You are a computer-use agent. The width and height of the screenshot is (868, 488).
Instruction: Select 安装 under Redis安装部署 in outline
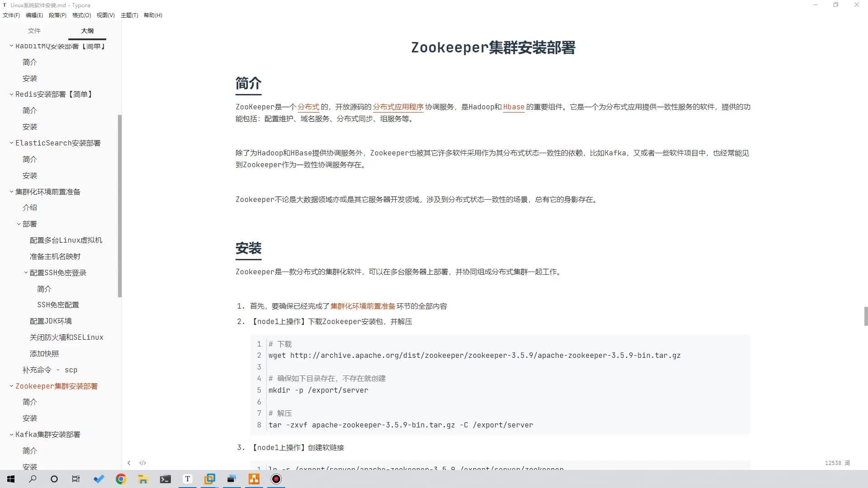30,127
